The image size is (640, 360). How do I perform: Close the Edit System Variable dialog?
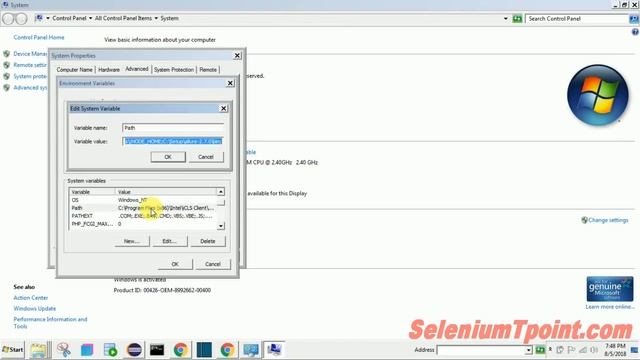(x=223, y=109)
